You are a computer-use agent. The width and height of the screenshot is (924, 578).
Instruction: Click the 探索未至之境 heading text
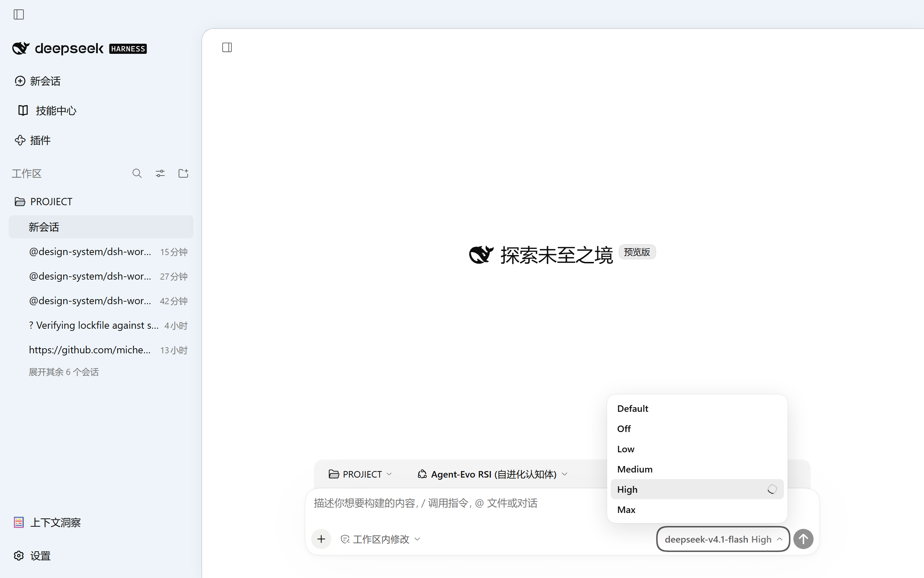(557, 255)
